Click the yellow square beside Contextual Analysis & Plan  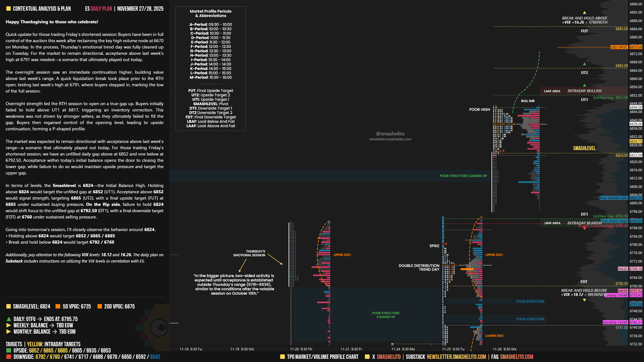pyautogui.click(x=9, y=9)
